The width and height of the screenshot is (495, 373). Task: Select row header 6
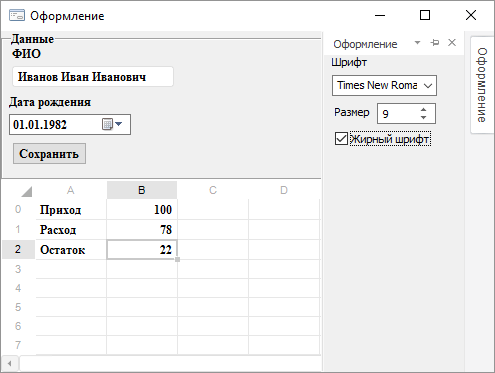18,326
